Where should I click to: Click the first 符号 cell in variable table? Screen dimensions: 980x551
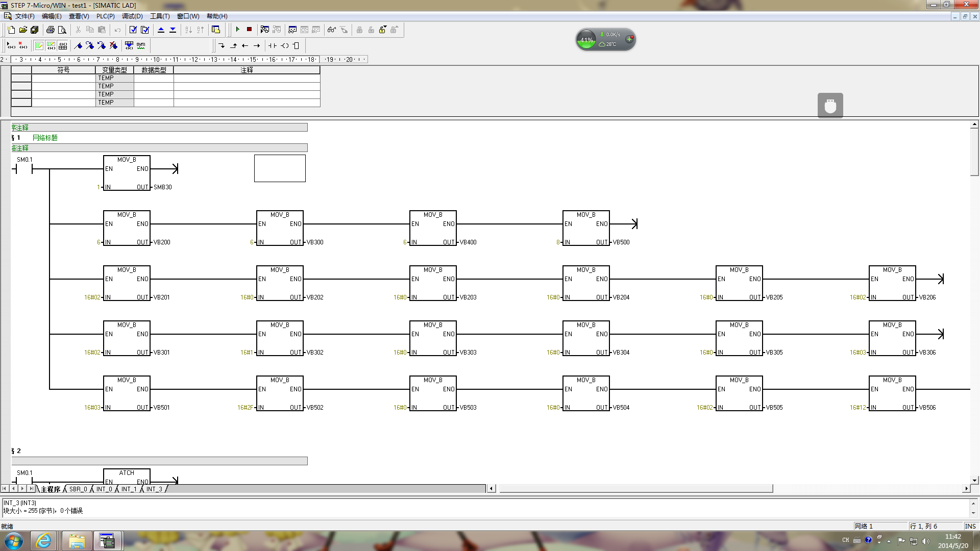[x=63, y=78]
